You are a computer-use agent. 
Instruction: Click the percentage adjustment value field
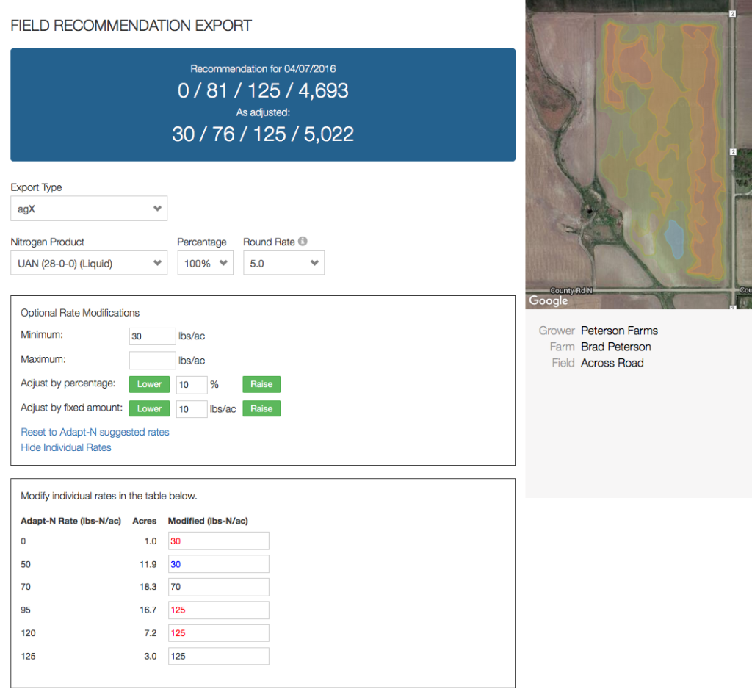click(192, 384)
